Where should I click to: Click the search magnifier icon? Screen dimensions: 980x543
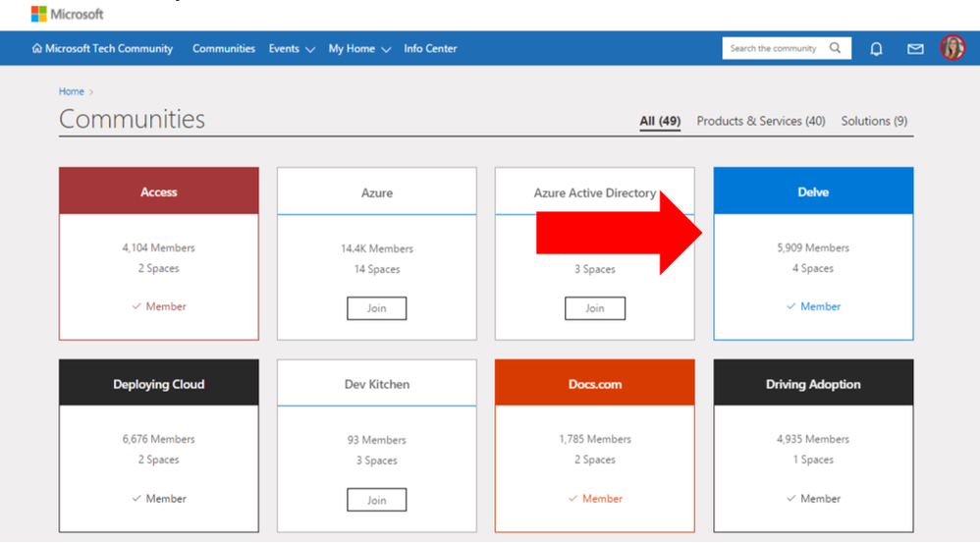pos(835,48)
